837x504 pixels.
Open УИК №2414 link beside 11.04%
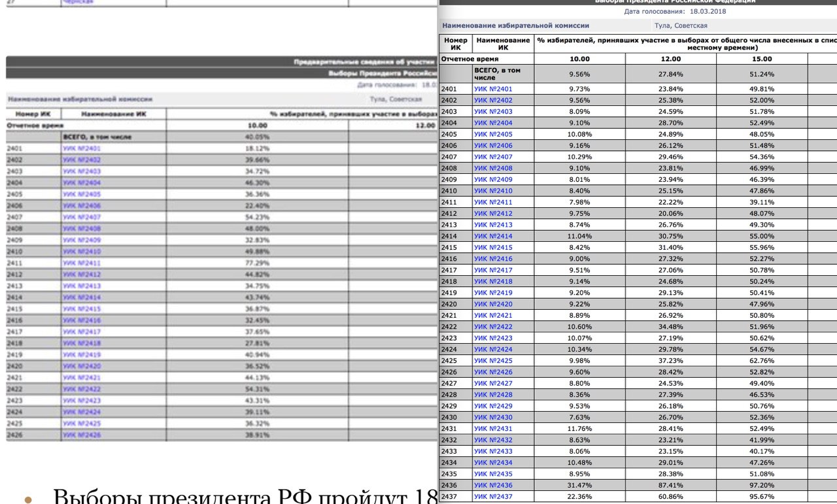point(493,236)
